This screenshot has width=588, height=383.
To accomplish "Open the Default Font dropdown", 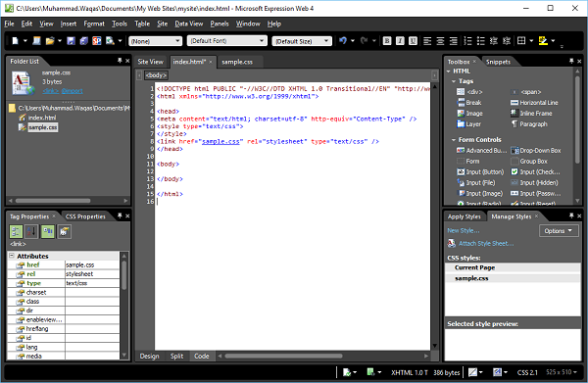I will tap(227, 41).
